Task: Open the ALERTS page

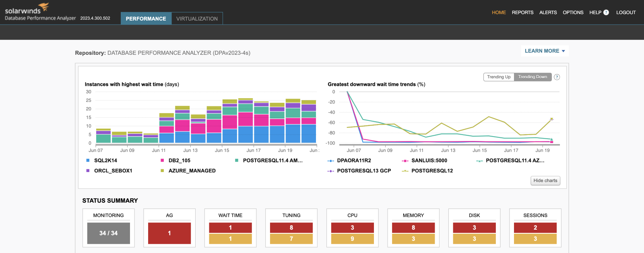Action: click(x=548, y=12)
